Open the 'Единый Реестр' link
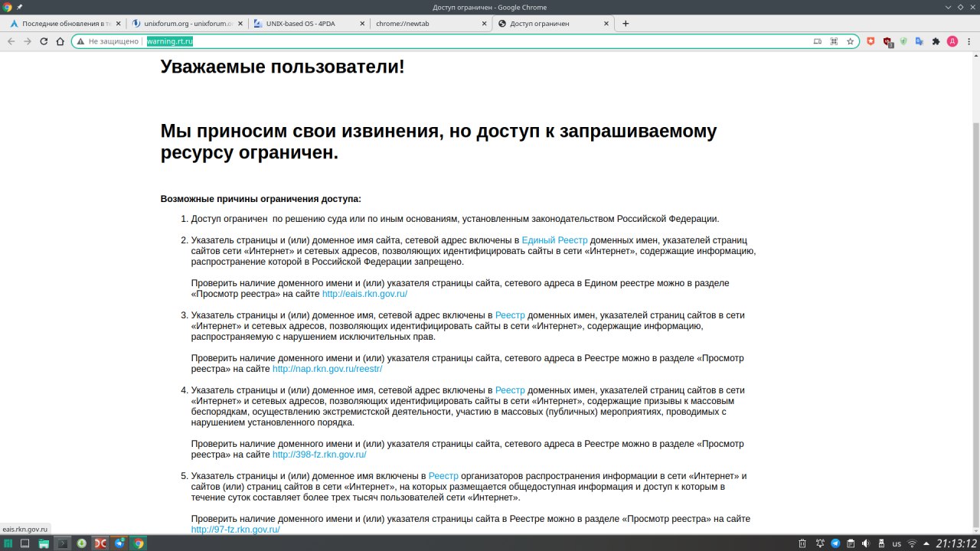Screen dimensions: 980x551 554,240
